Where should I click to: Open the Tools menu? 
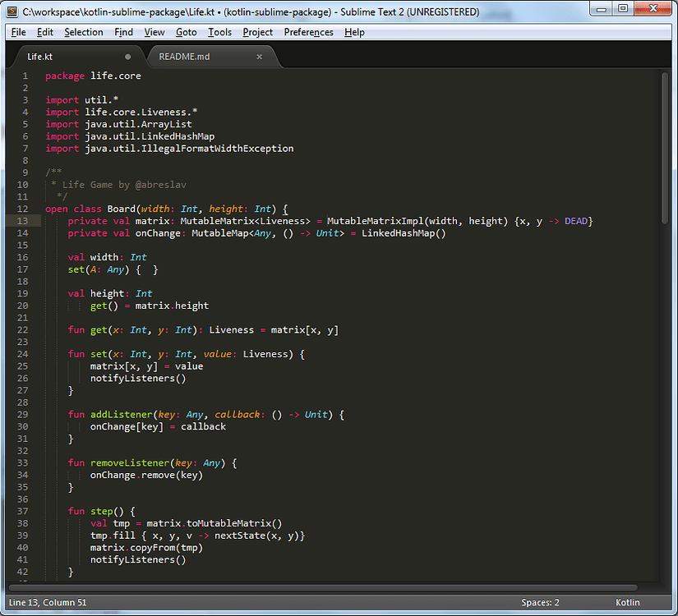tap(219, 32)
